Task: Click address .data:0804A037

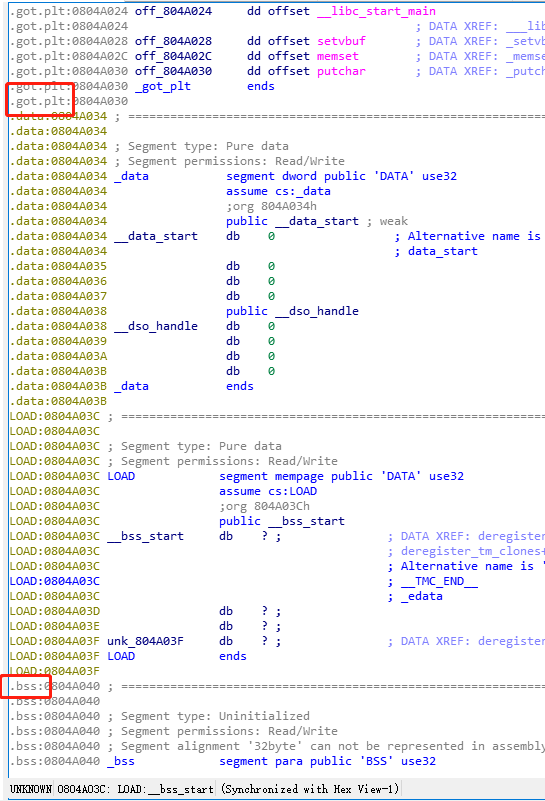Action: pos(58,296)
